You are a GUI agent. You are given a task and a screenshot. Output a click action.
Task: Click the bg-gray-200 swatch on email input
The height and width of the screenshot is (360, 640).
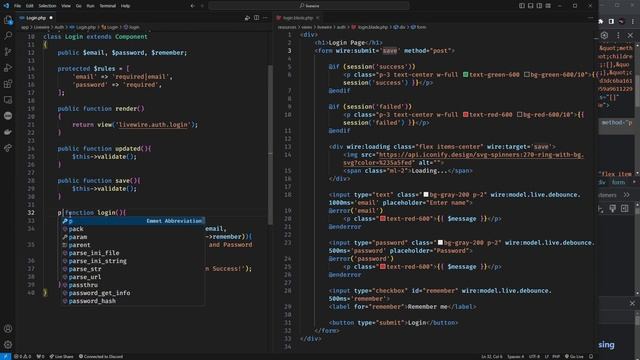click(x=426, y=195)
